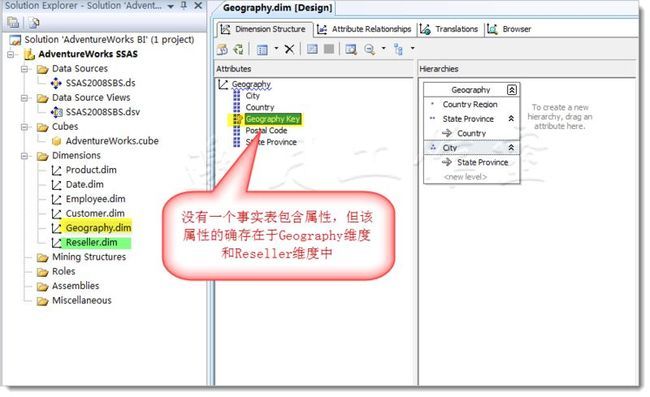
Task: Click the SSAS2008SBS.ds data source icon
Action: click(56, 83)
